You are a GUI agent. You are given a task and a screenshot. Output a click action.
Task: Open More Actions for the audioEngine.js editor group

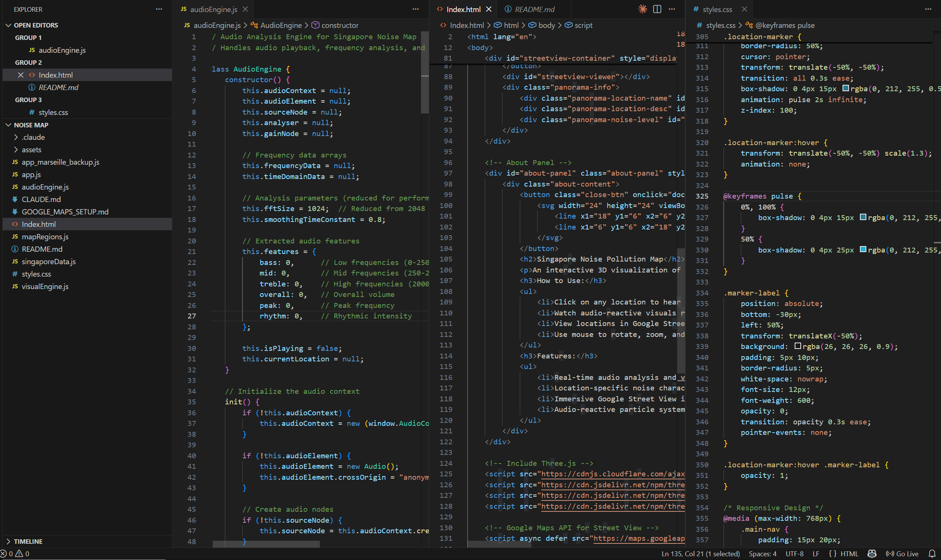pyautogui.click(x=415, y=9)
